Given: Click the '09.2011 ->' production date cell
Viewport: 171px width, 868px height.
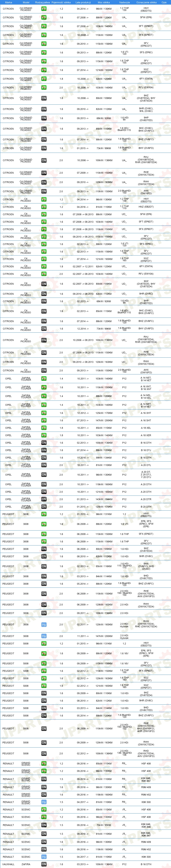Looking at the screenshot, I should [x=83, y=613].
